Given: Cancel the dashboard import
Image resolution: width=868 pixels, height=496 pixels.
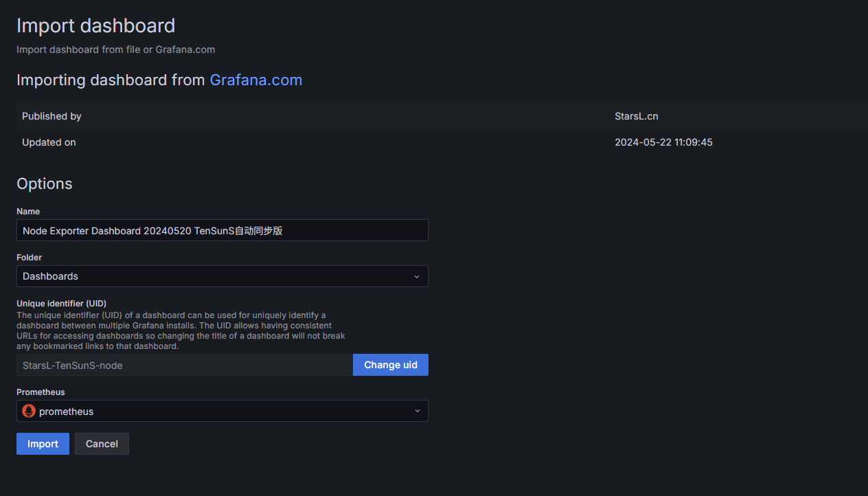Looking at the screenshot, I should coord(102,444).
